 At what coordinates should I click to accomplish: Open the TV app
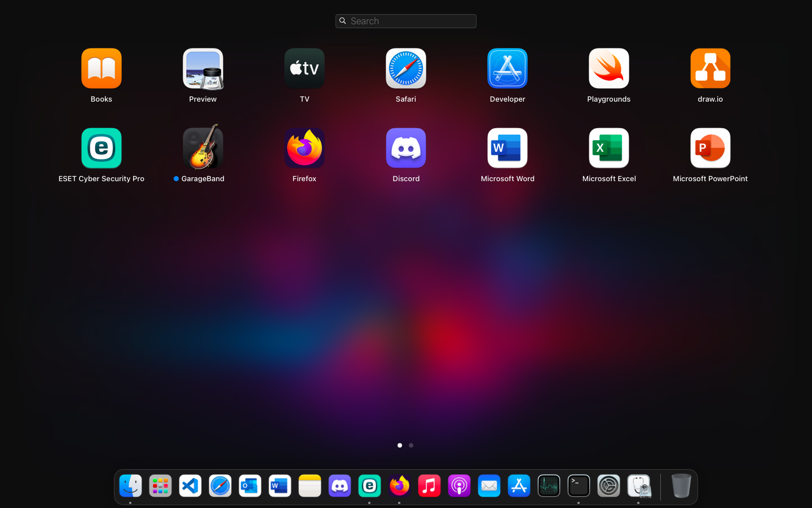coord(304,68)
